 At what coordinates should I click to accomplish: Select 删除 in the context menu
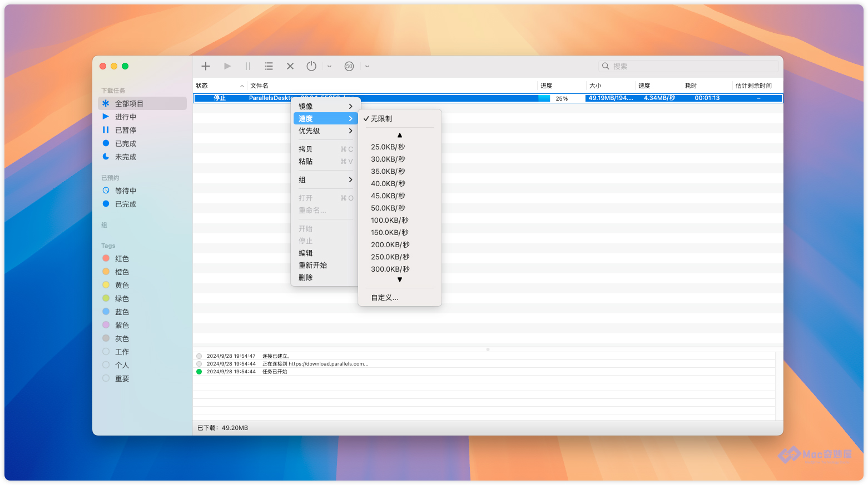click(306, 278)
